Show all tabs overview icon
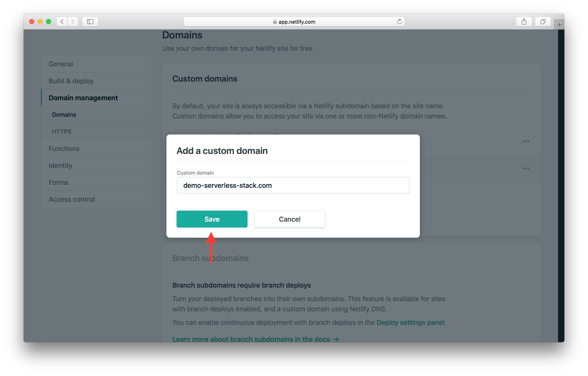The image size is (588, 376). (543, 22)
